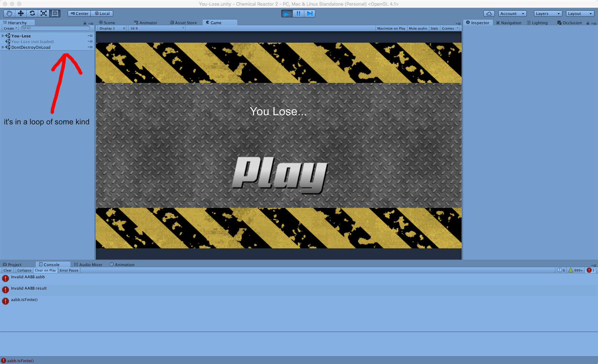Switch to the Navigation tab
The image size is (598, 364).
[509, 23]
